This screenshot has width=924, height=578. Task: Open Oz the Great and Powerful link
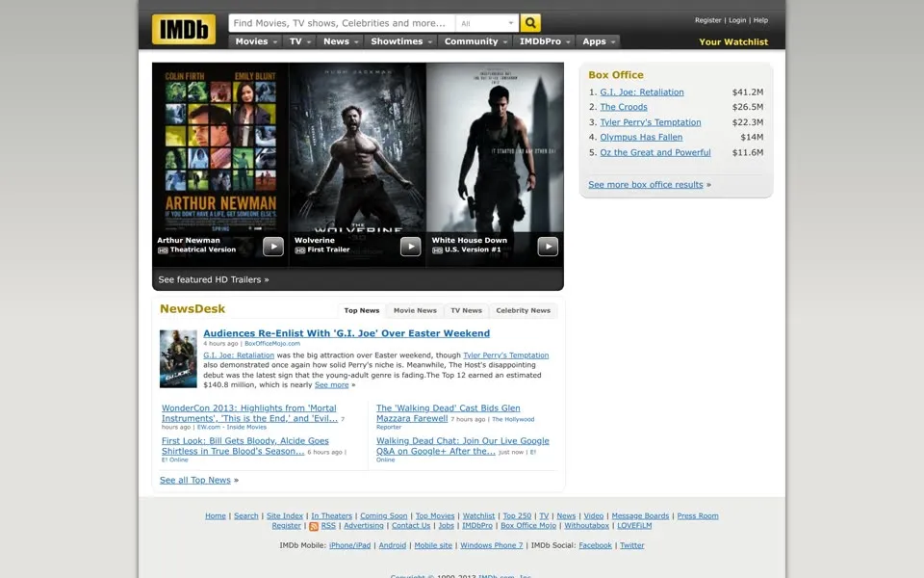click(x=655, y=152)
